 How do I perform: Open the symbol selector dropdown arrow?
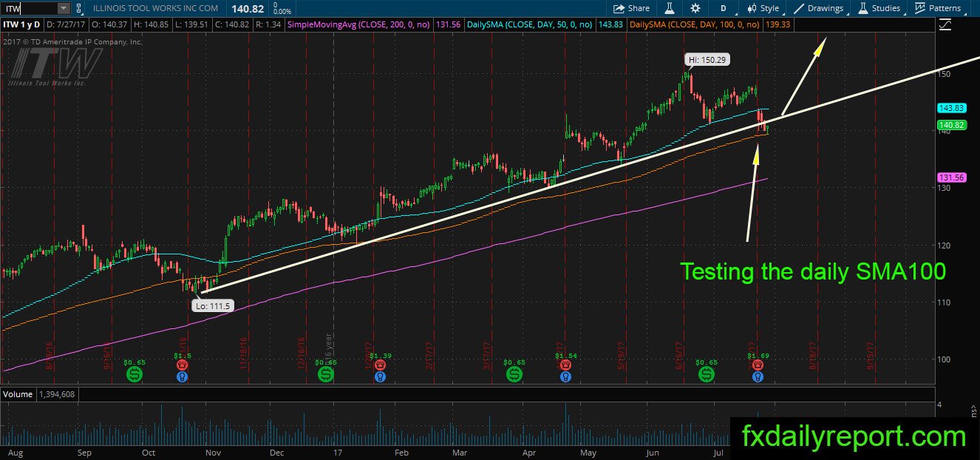[x=63, y=8]
